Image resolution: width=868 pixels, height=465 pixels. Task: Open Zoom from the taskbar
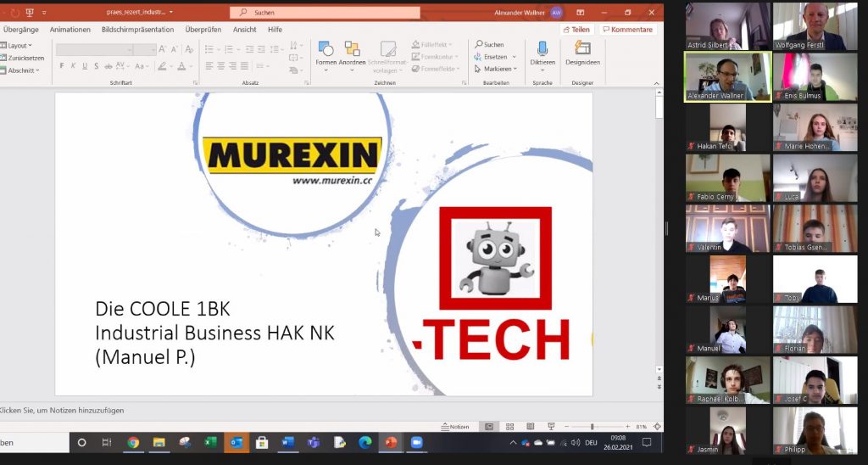[x=416, y=442]
